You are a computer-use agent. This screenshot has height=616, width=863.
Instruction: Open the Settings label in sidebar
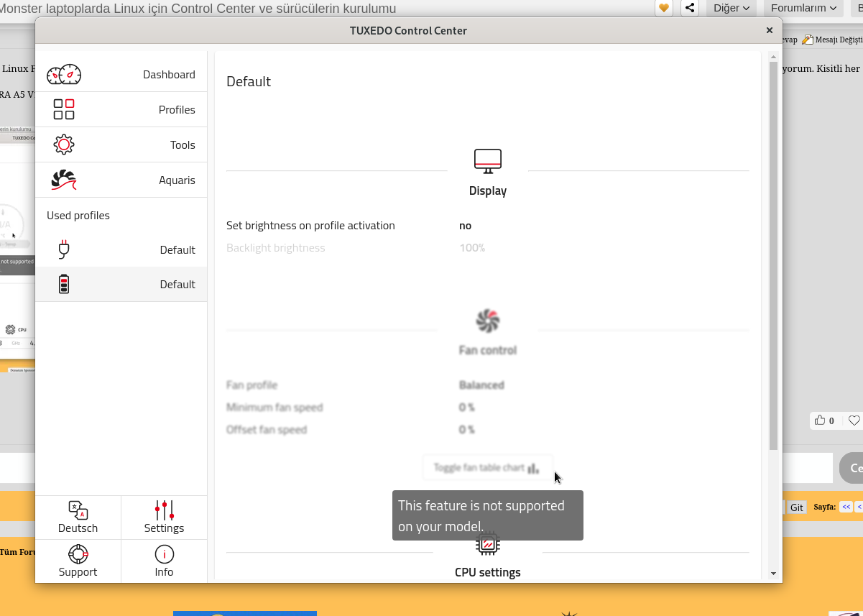click(x=164, y=528)
